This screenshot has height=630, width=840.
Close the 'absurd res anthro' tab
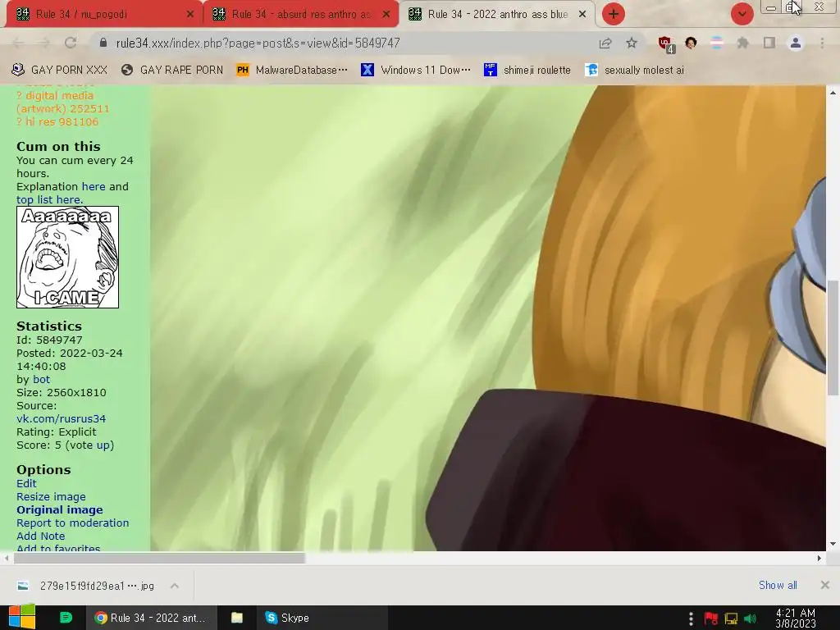386,15
